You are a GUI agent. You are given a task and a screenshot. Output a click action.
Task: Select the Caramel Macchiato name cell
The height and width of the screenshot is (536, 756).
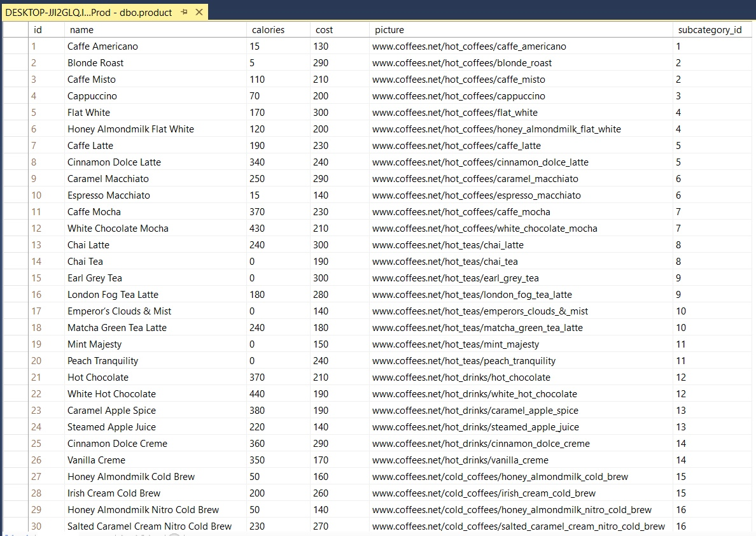click(x=155, y=178)
